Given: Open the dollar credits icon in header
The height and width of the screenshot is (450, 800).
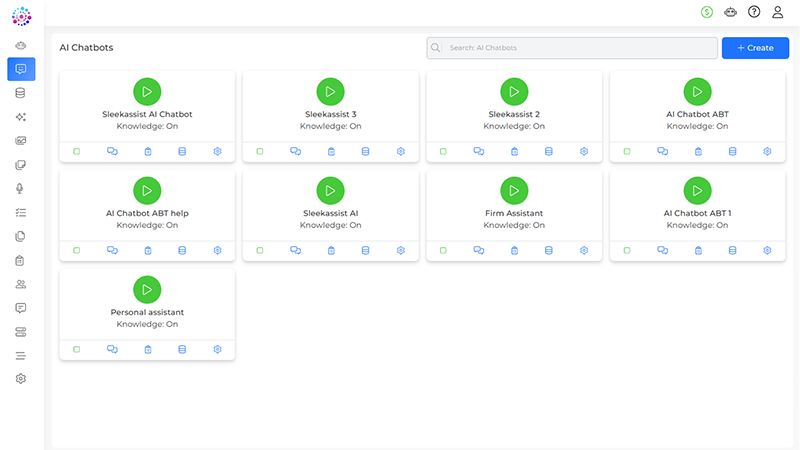Looking at the screenshot, I should point(706,12).
